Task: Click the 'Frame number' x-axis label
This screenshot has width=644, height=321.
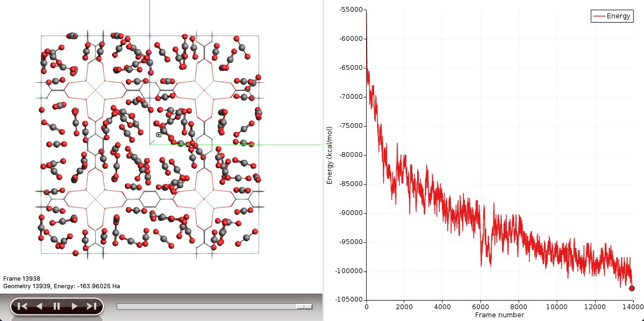Action: coord(499,315)
